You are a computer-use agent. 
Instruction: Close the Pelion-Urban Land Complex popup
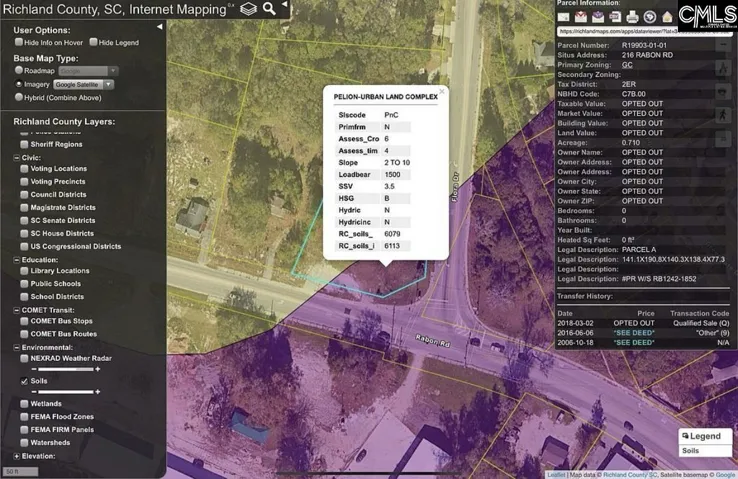point(441,91)
